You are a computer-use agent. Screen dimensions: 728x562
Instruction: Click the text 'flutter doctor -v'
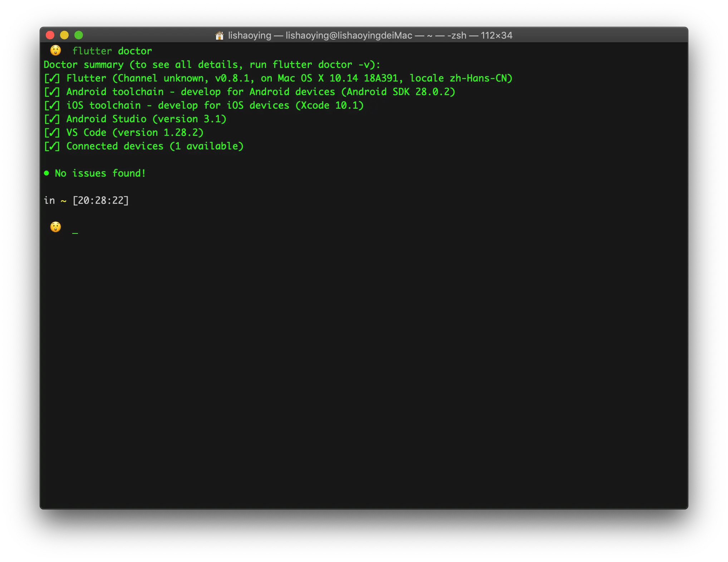point(321,65)
